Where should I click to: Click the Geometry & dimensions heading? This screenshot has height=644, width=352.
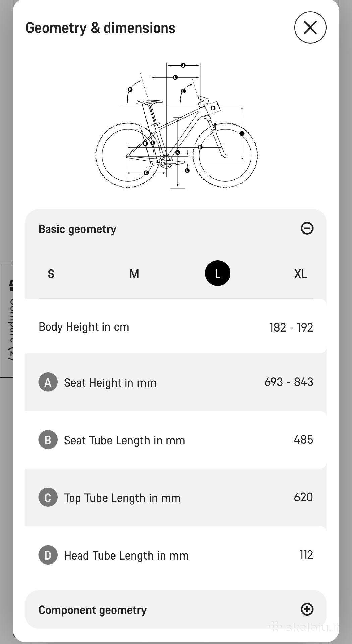click(x=100, y=28)
